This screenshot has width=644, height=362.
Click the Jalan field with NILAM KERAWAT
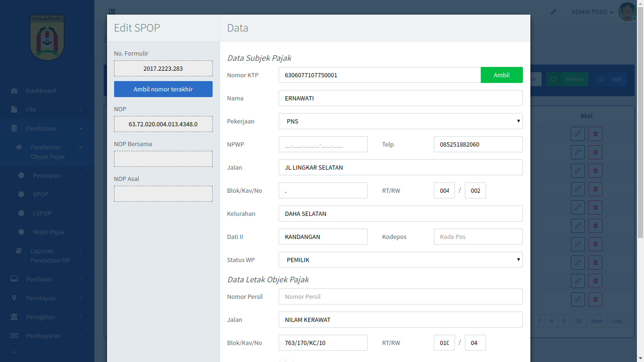[x=401, y=320]
